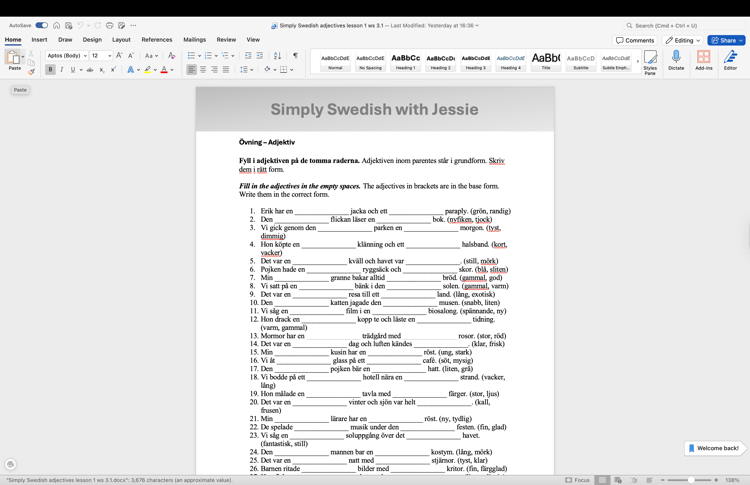Show paragraph marks with the pilcrow icon
The width and height of the screenshot is (750, 485).
(x=295, y=56)
